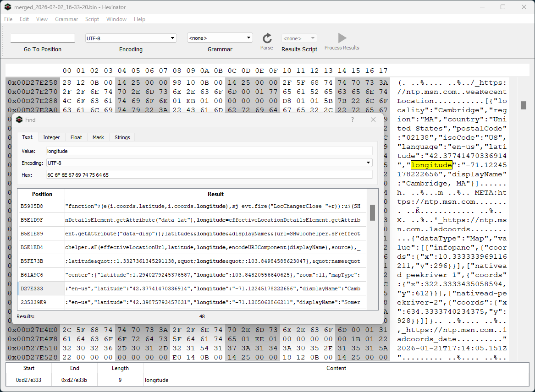Click the Length column header in bottom table
The height and width of the screenshot is (392, 535).
(x=120, y=368)
